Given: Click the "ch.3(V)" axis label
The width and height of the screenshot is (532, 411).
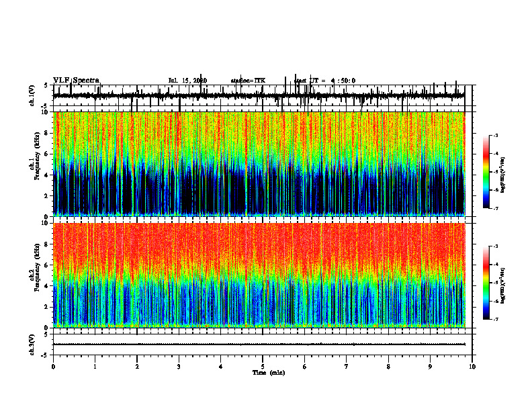Looking at the screenshot, I should point(32,345).
